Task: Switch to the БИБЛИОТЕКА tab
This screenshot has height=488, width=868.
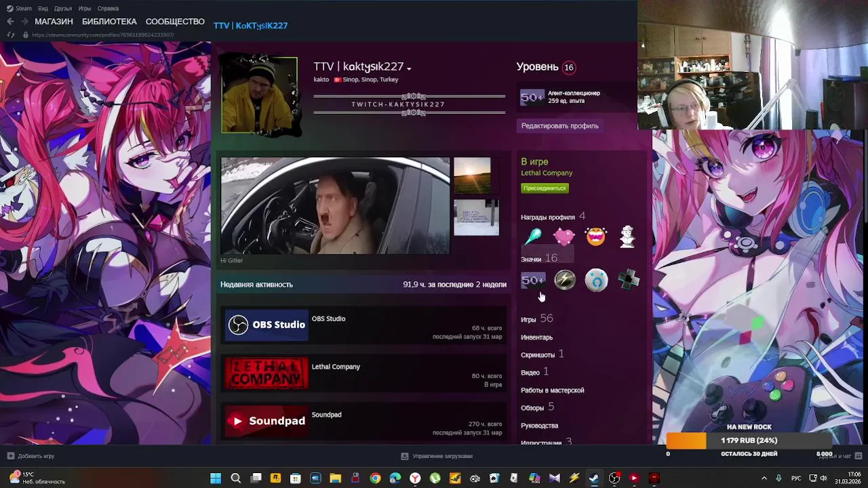Action: (x=109, y=22)
